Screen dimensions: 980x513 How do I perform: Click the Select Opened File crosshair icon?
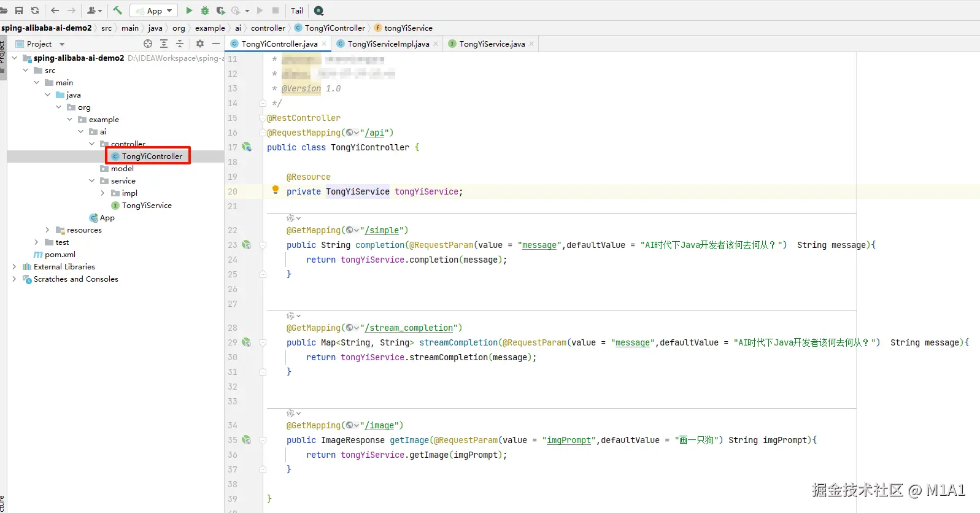tap(148, 44)
